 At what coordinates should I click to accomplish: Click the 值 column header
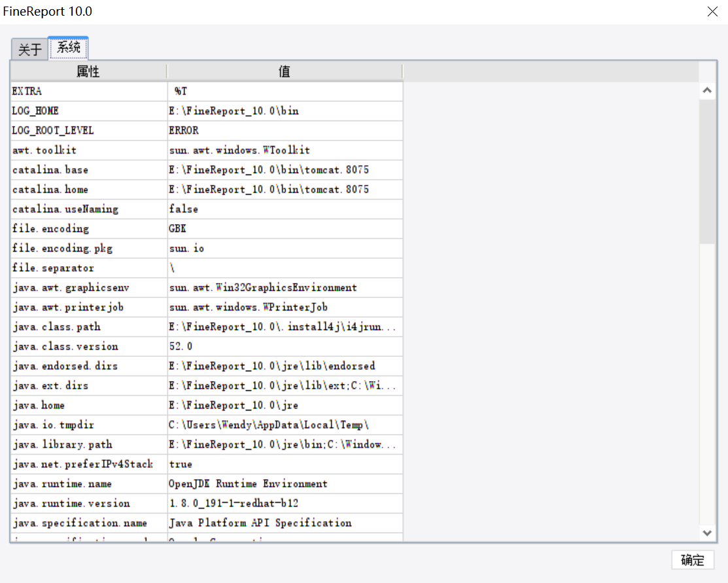click(285, 71)
